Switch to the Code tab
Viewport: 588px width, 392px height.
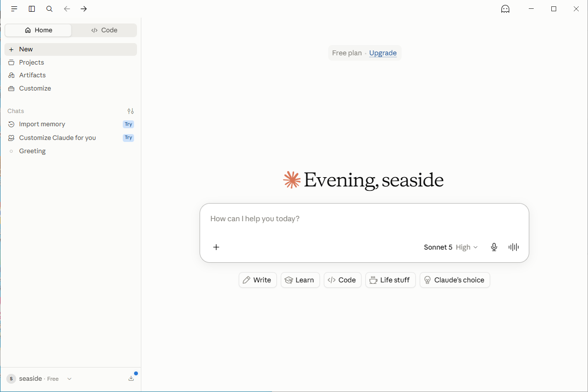[x=104, y=30]
